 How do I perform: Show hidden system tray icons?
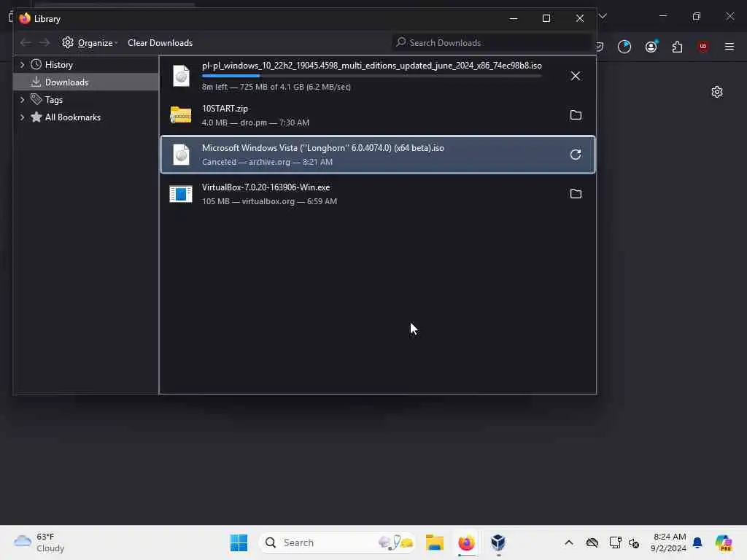point(569,542)
